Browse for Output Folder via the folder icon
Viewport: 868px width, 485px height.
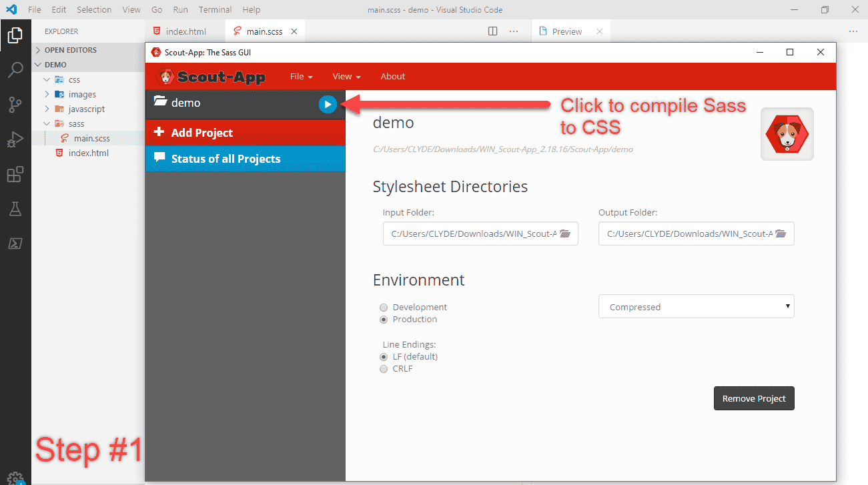pos(781,233)
